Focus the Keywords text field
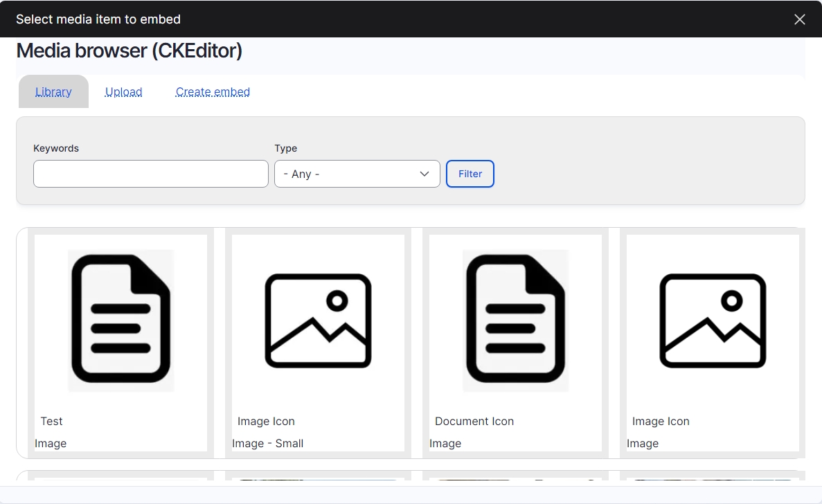Image resolution: width=822 pixels, height=504 pixels. pyautogui.click(x=151, y=174)
